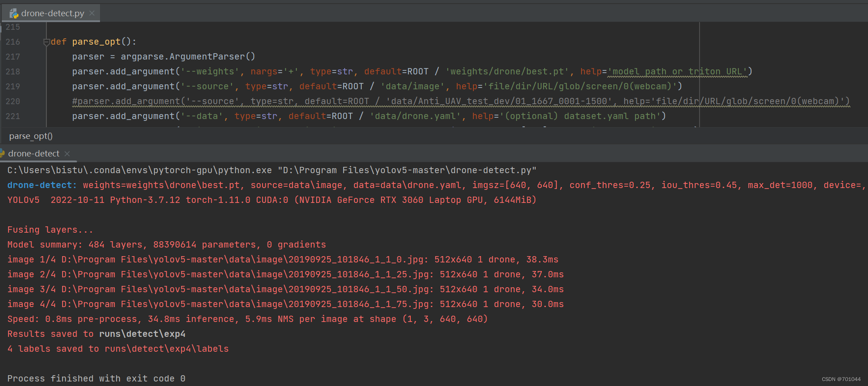
Task: Click the 'image 4/4' detection output line
Action: pos(285,304)
